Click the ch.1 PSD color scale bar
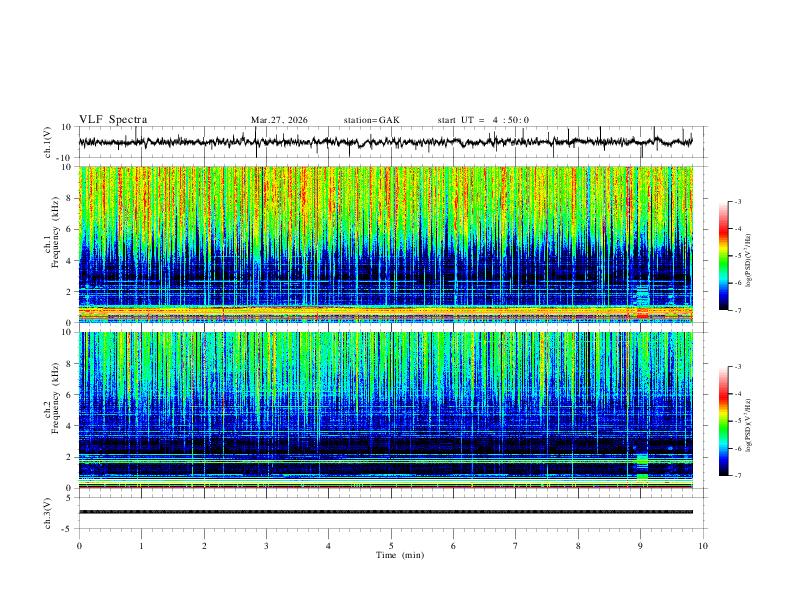 [724, 256]
